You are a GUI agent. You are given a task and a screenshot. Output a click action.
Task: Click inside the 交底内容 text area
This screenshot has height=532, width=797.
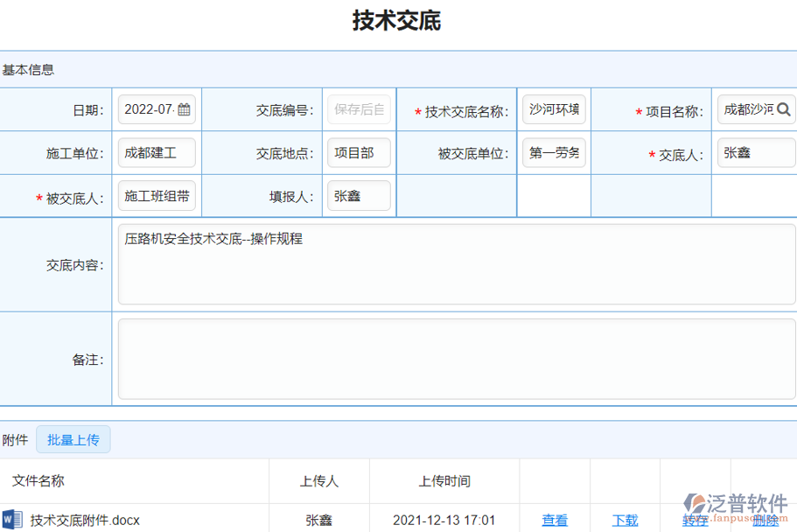coord(455,262)
